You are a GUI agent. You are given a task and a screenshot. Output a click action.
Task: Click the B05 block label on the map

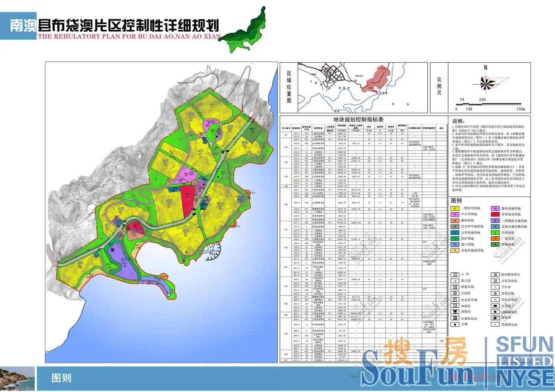coord(220,204)
